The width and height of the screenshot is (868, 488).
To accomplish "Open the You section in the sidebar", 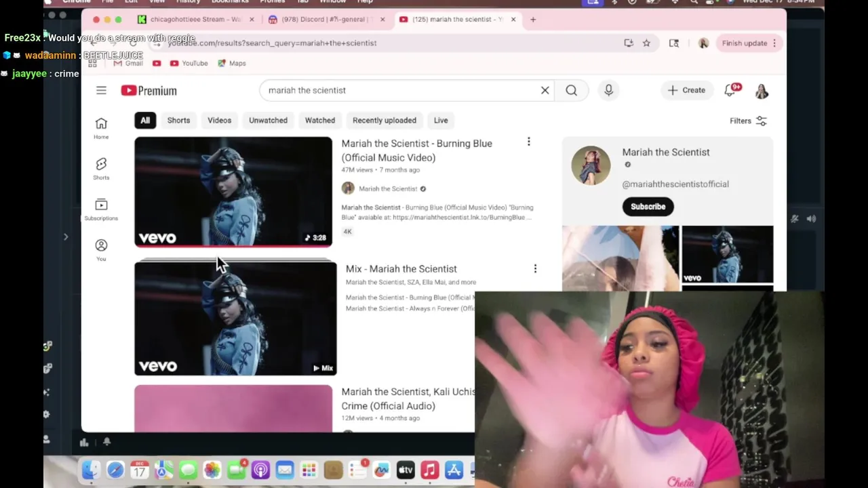I will point(101,249).
